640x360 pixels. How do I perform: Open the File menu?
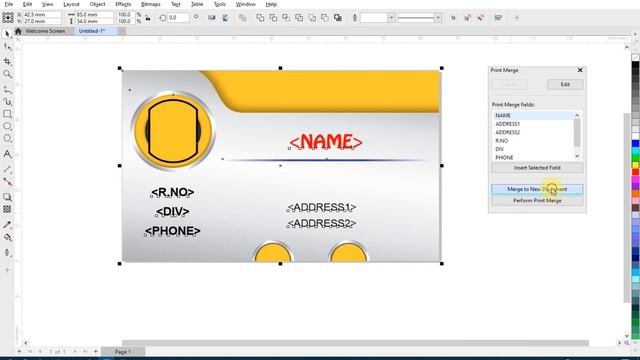coord(9,4)
